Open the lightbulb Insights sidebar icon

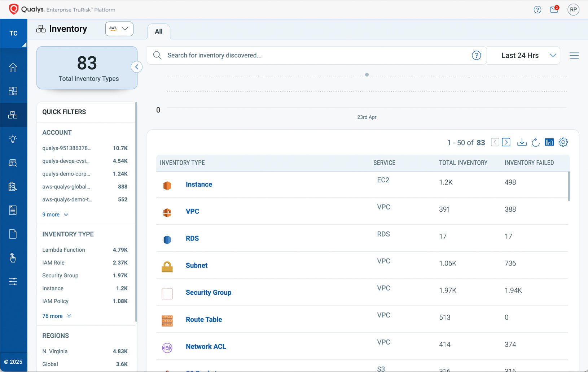point(13,139)
